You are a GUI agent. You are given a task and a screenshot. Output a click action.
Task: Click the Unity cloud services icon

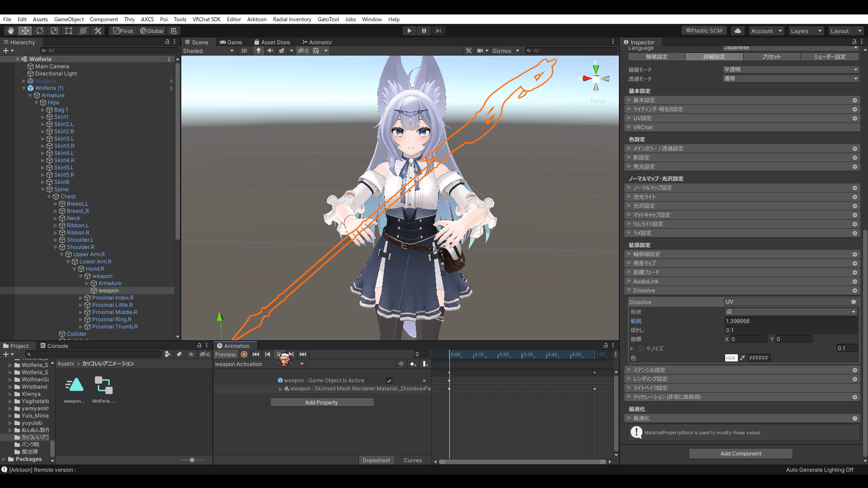click(738, 31)
